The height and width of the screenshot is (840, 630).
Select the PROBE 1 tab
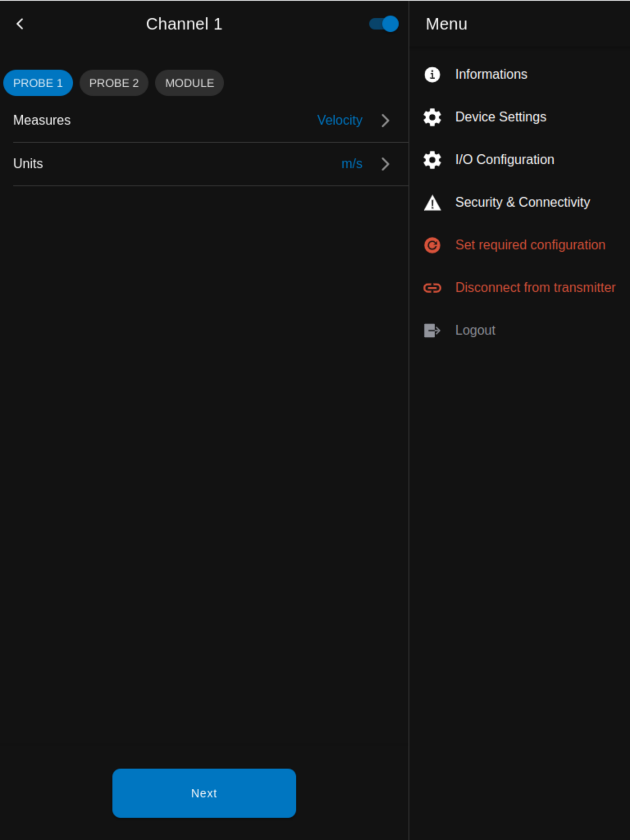[x=38, y=83]
